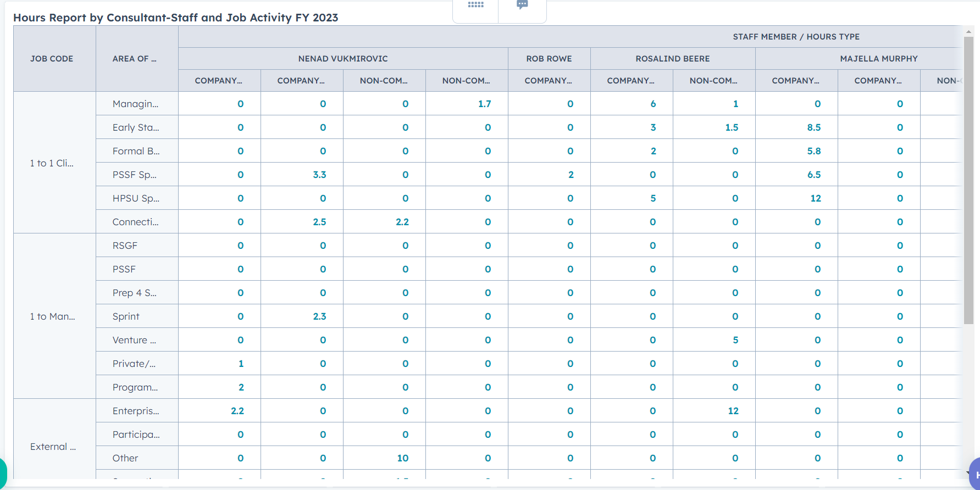Select the ROSALIND BEERE header

click(673, 59)
